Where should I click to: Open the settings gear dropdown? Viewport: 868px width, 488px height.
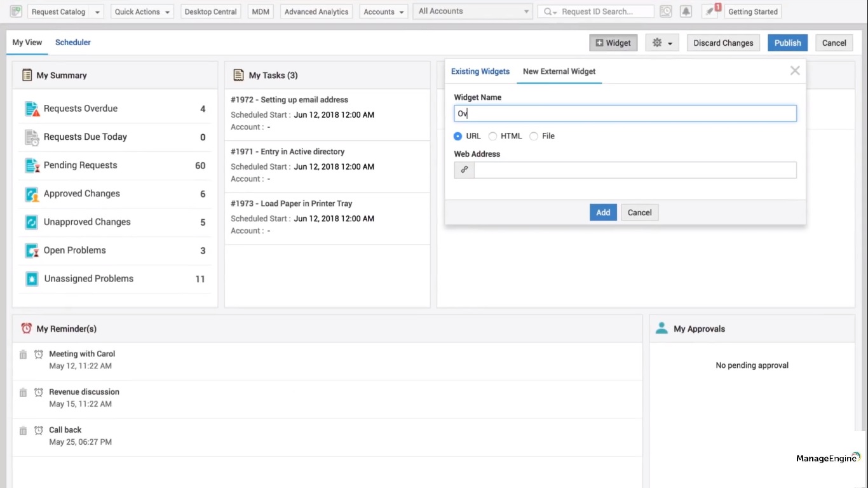(x=661, y=43)
